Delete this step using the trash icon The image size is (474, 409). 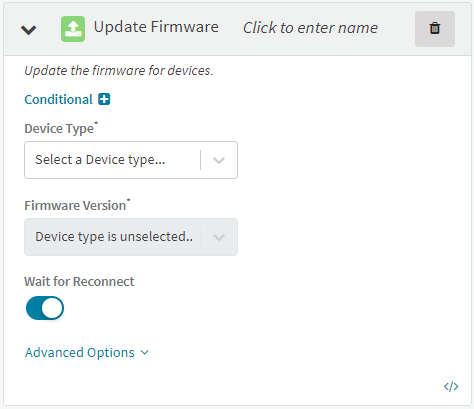435,29
